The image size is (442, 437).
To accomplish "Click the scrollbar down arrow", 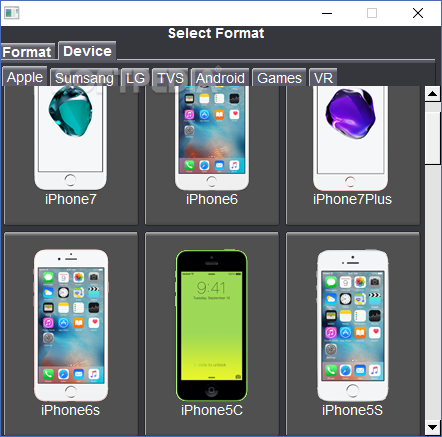I will click(433, 427).
